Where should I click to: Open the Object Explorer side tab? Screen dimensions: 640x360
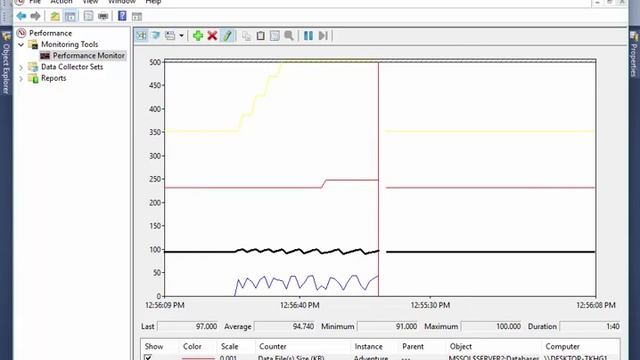(6, 63)
